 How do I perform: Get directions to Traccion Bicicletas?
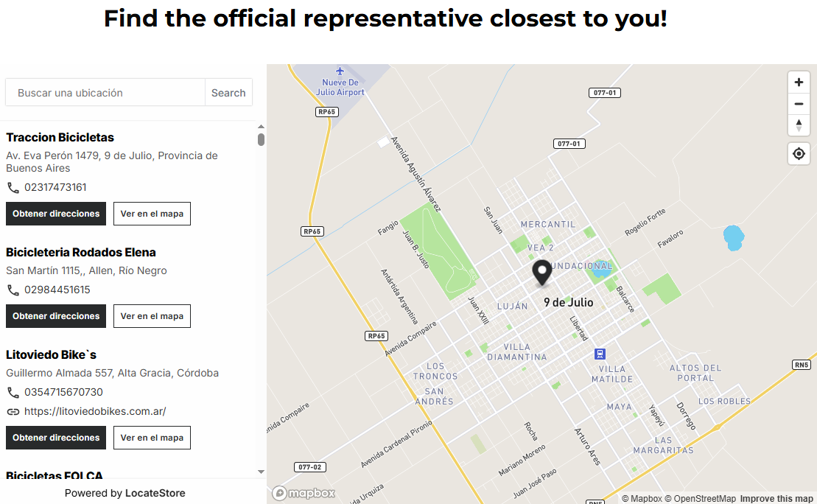point(56,214)
